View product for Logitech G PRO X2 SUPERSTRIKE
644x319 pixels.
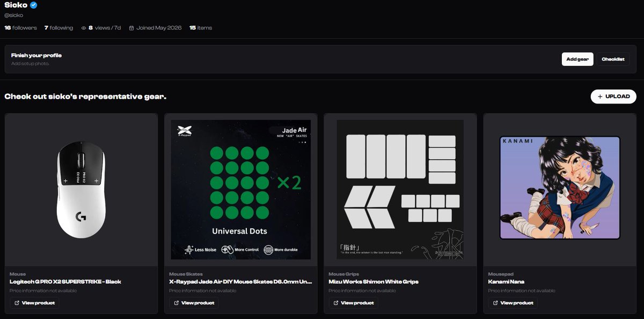pyautogui.click(x=34, y=303)
